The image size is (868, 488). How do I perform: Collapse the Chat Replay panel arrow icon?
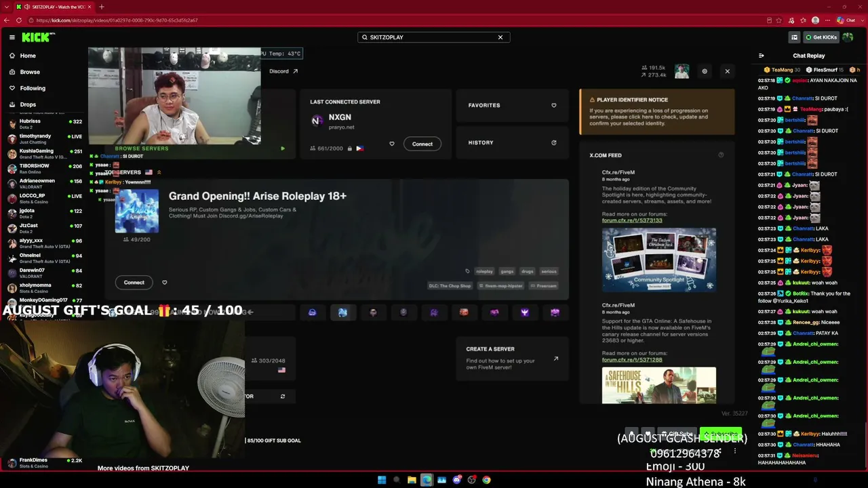[x=761, y=56]
